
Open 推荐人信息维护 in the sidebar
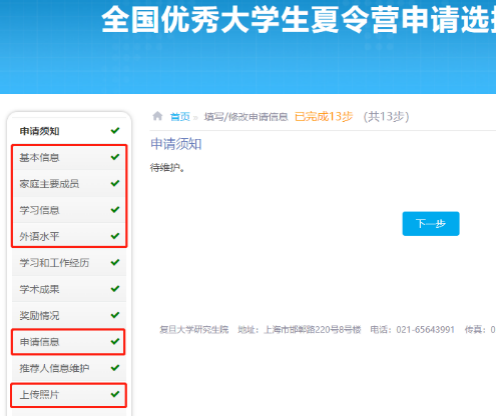tap(69, 368)
